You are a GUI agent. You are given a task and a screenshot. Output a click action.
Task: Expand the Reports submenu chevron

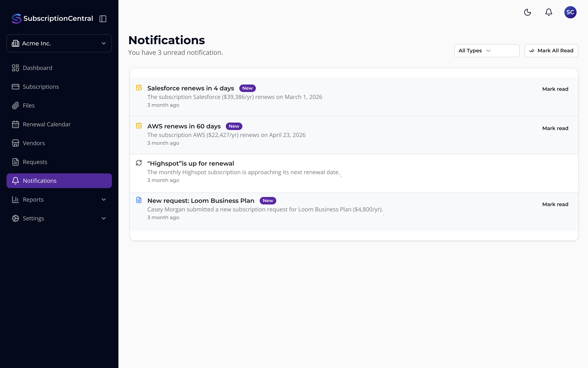[x=104, y=200]
